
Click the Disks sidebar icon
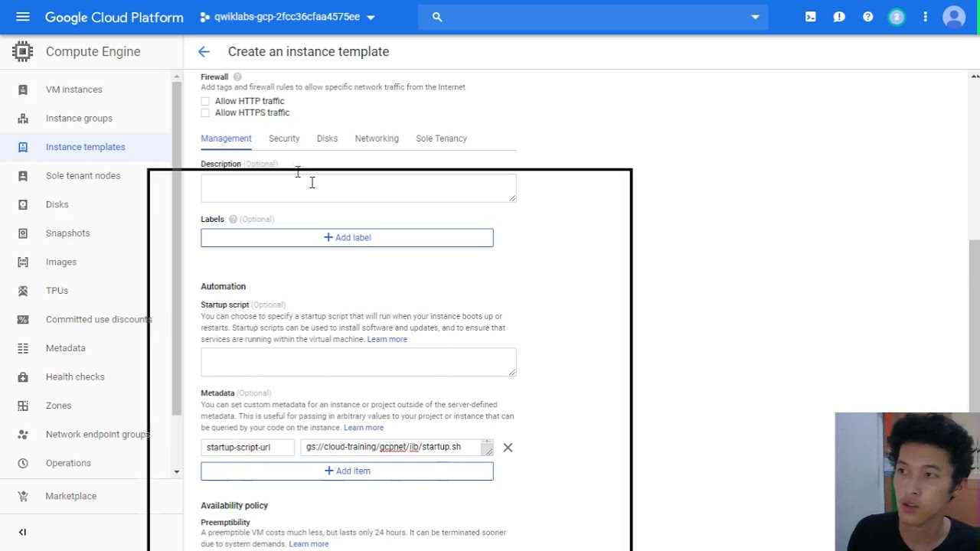23,204
